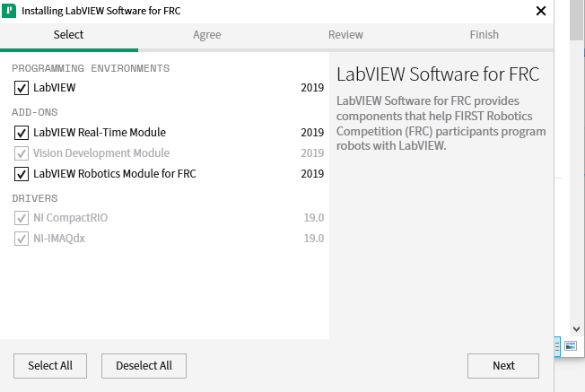Select the NI CompactRIO label
The image size is (585, 392).
point(71,218)
